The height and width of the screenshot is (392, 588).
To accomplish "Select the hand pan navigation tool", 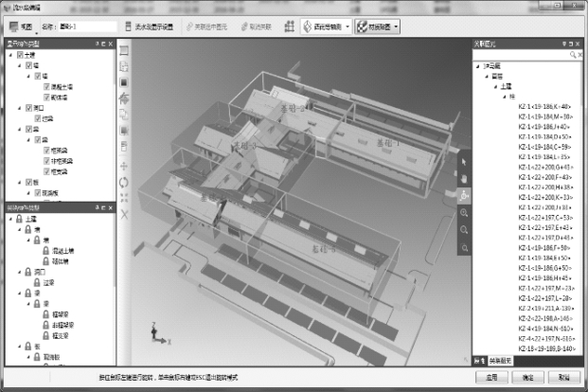I will (x=464, y=179).
